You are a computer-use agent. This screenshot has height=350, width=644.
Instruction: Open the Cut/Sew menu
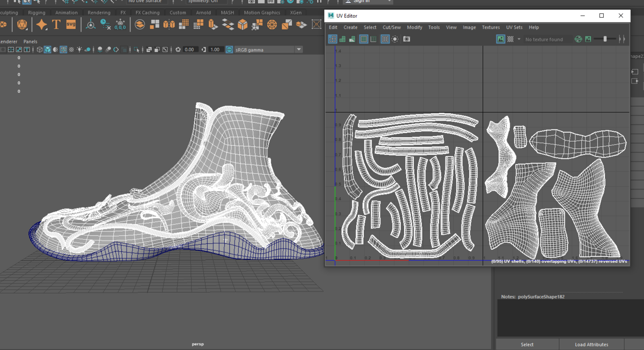(391, 27)
